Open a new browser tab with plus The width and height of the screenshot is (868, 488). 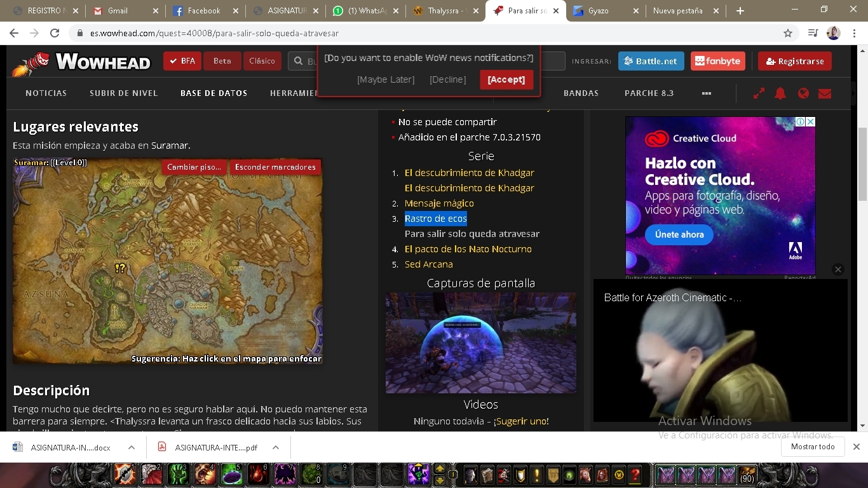pos(740,11)
